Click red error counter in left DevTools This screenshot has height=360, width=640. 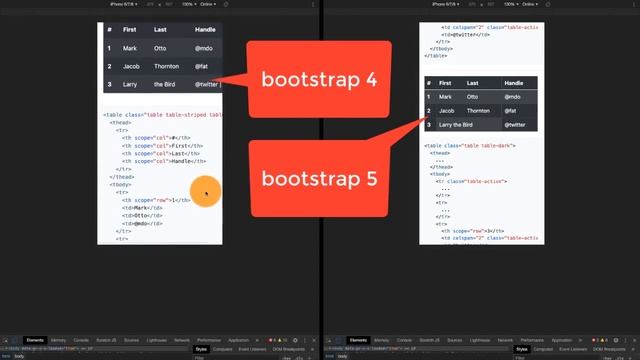(272, 340)
